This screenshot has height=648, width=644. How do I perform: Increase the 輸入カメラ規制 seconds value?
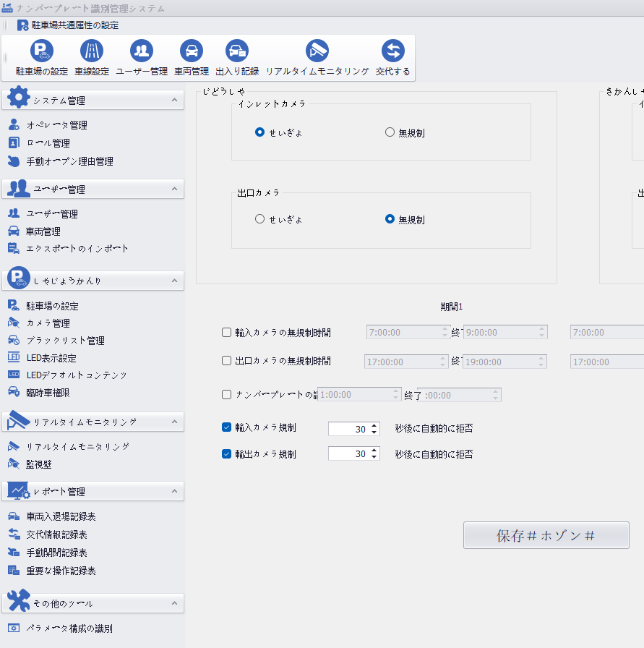(374, 425)
